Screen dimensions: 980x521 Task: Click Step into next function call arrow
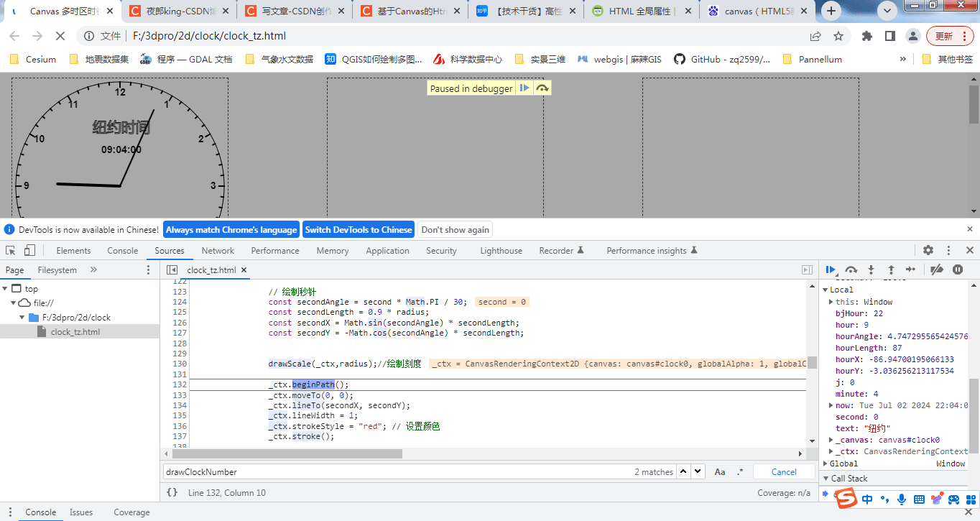pyautogui.click(x=871, y=269)
